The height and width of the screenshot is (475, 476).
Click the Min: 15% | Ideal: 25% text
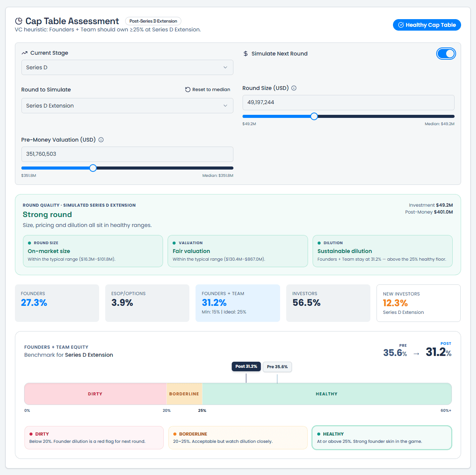coord(224,312)
